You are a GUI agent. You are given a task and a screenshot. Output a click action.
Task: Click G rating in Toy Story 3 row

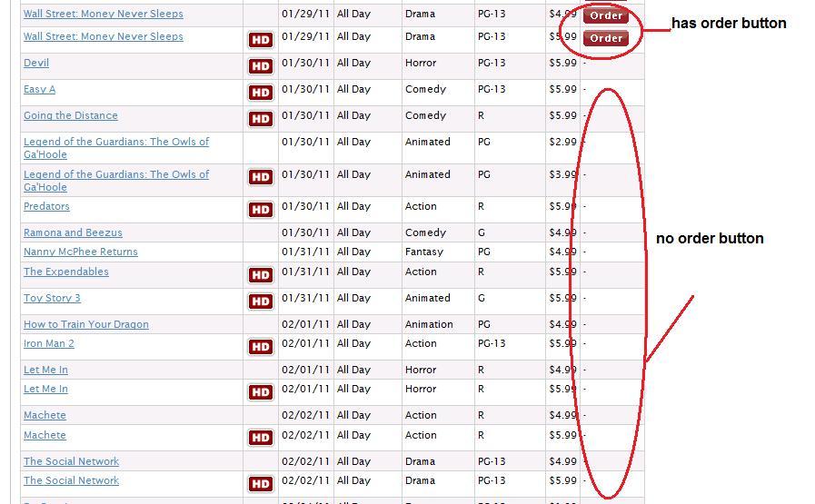click(482, 298)
